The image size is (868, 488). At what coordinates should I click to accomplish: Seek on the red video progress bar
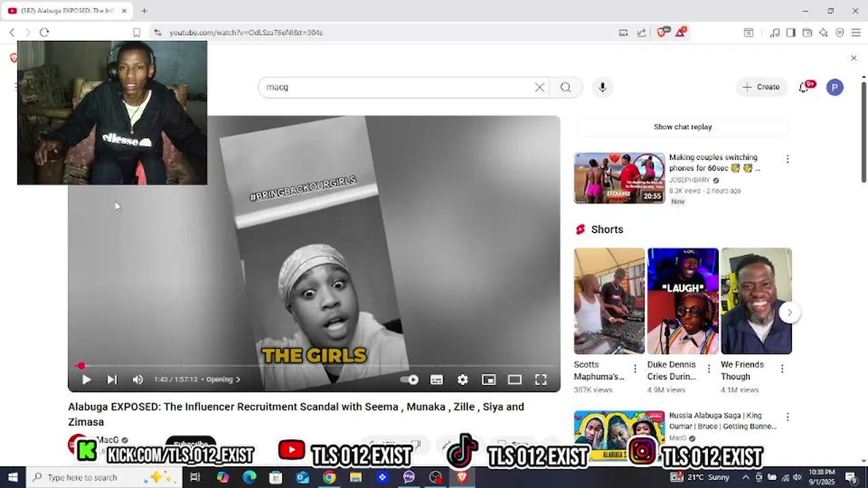314,366
